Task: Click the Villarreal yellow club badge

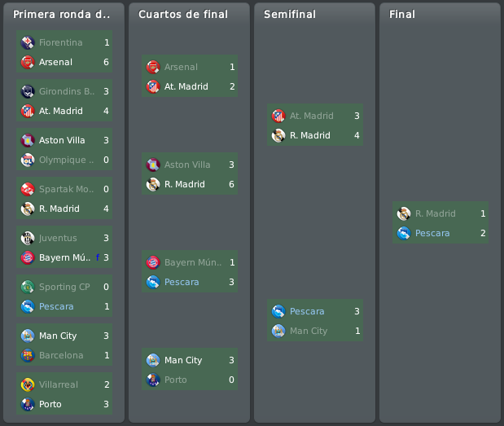Action: [28, 384]
